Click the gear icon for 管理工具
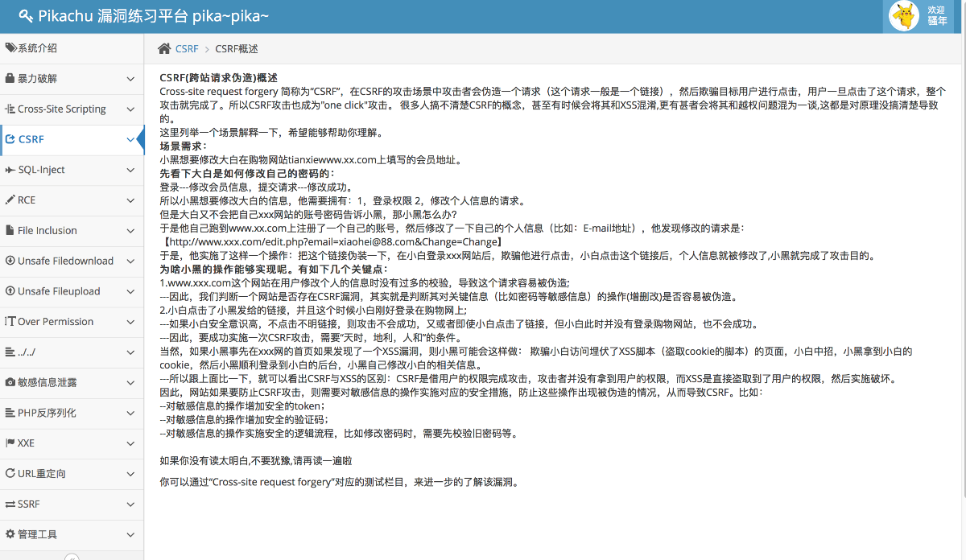 [x=10, y=534]
